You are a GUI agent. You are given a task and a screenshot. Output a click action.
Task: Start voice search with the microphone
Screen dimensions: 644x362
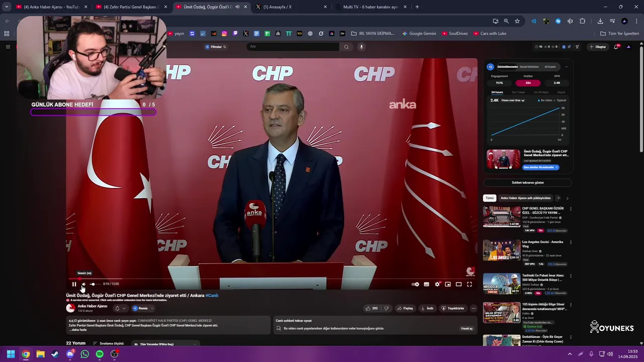(361, 47)
